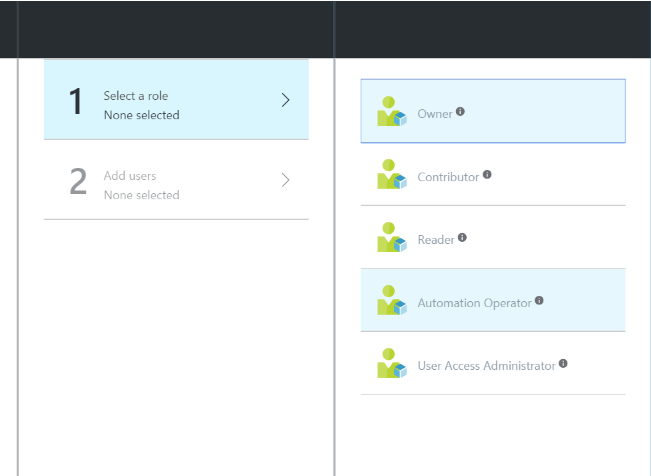651x476 pixels.
Task: Expand Select a role step chevron
Action: point(285,100)
